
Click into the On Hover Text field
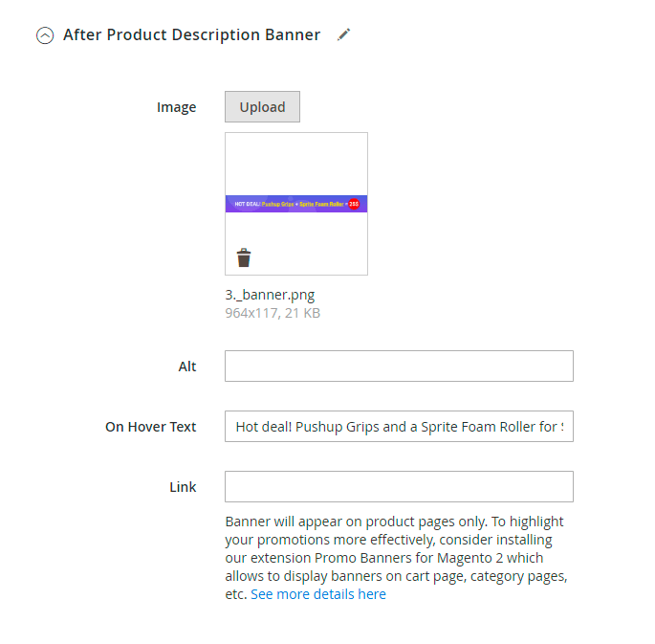(x=399, y=427)
